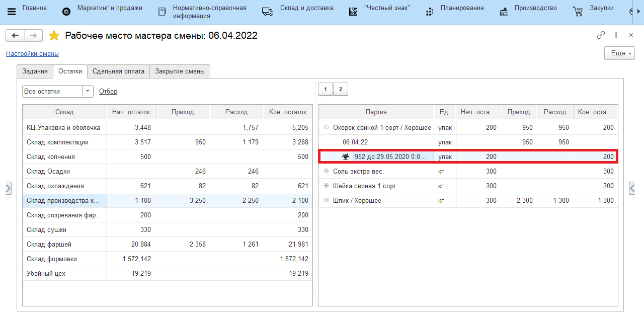Viewport: 644px width, 316px height.
Task: Open the Все остатки dropdown
Action: click(88, 91)
